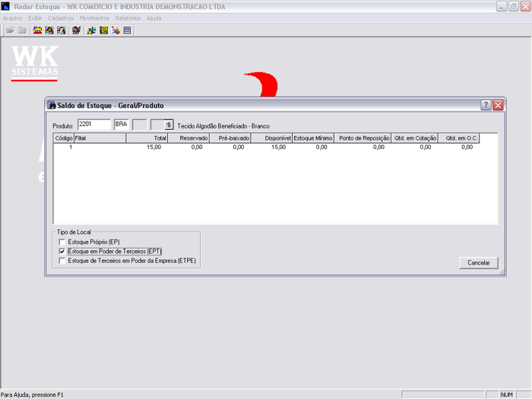Click the question mark help button in the dialog

click(486, 106)
